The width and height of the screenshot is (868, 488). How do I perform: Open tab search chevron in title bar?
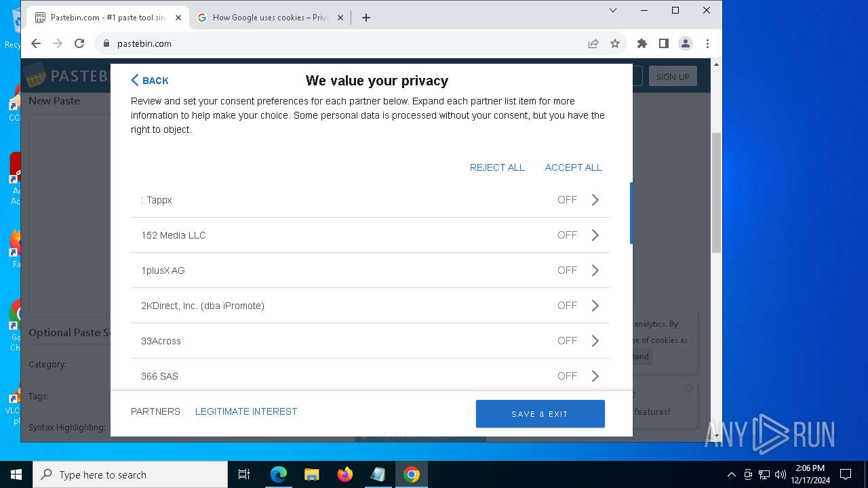coord(613,10)
